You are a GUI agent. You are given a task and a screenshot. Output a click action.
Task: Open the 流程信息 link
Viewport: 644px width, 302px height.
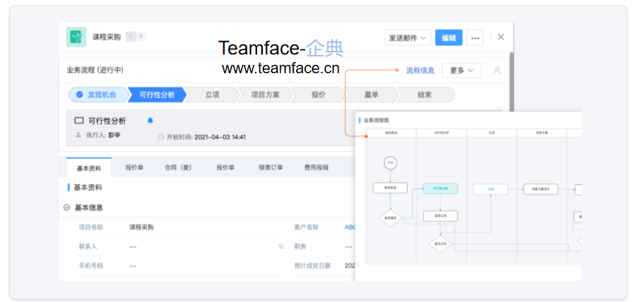[x=420, y=70]
